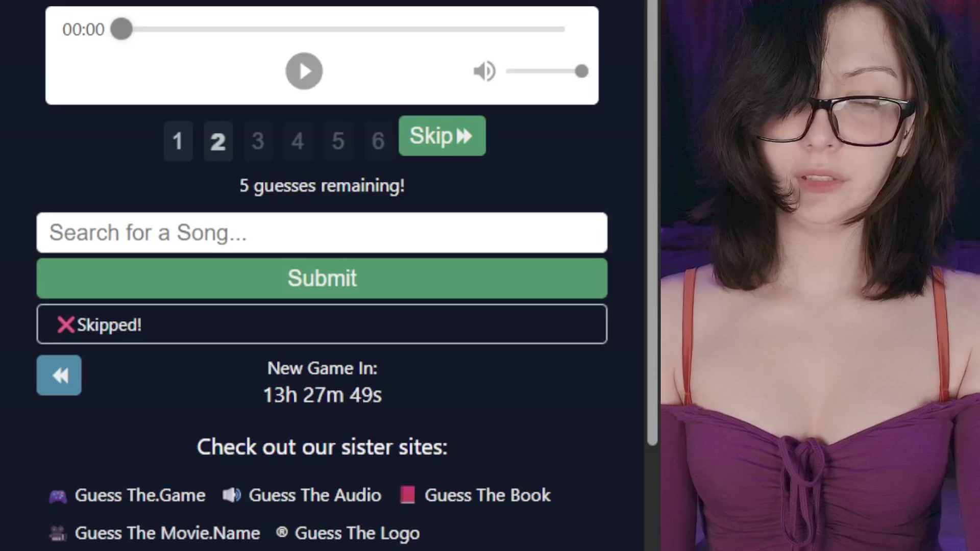Select guess step 2

[x=218, y=141]
